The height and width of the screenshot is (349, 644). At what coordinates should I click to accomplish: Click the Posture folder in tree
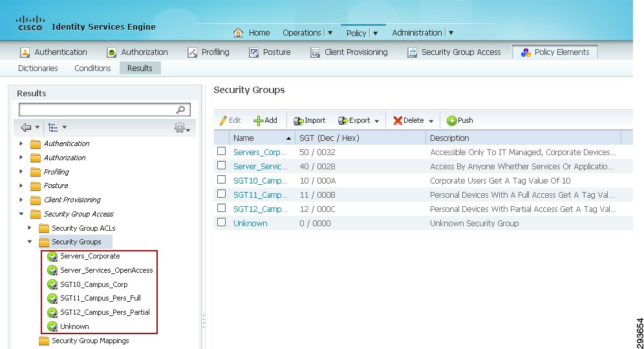[49, 186]
